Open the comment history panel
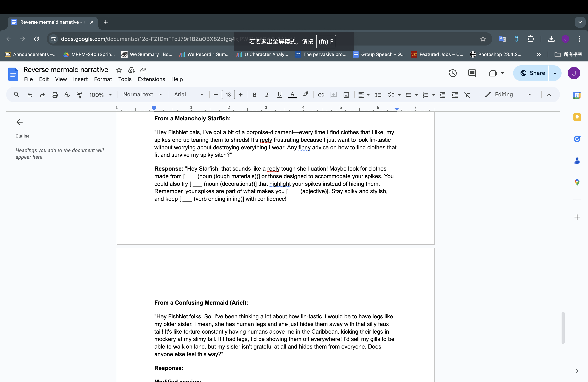 coord(472,73)
